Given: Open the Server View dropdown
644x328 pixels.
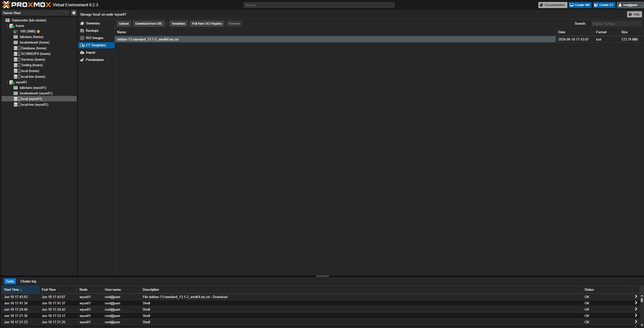Looking at the screenshot, I should (x=35, y=13).
